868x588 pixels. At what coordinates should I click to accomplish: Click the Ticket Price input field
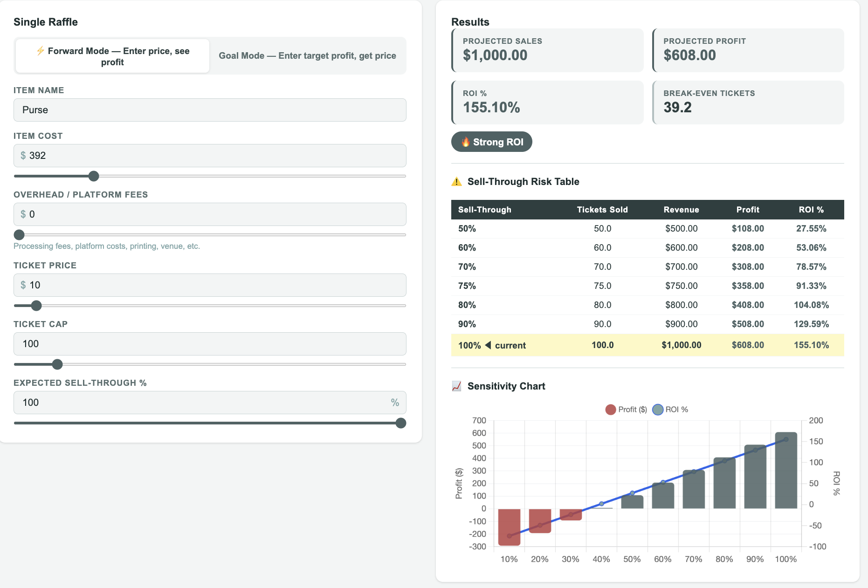coord(210,285)
